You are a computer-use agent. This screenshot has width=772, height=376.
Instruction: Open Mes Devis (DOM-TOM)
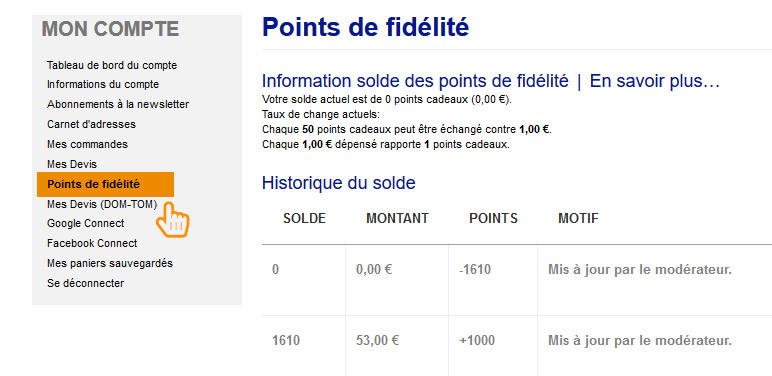[x=102, y=204]
